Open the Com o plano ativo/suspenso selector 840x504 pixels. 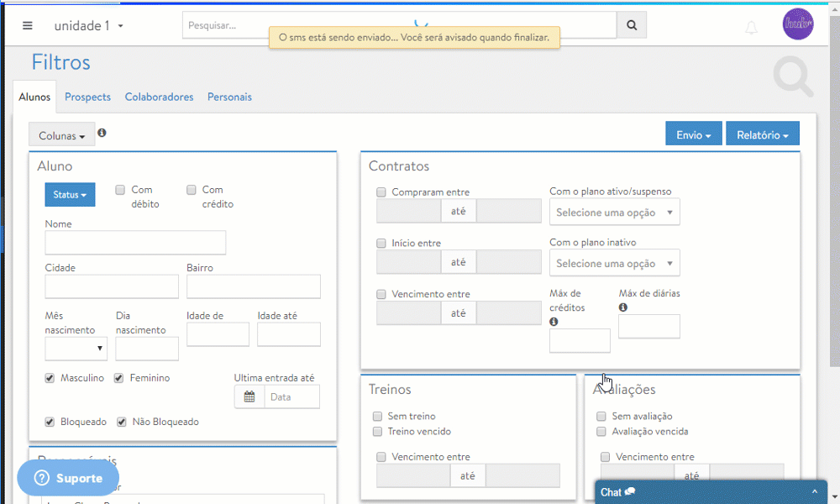pyautogui.click(x=614, y=213)
